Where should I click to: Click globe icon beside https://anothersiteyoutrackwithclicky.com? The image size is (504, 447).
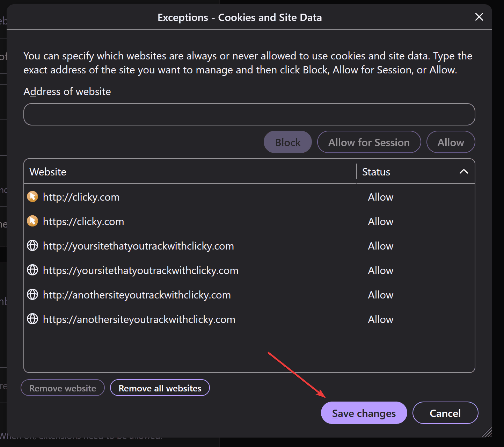coord(32,319)
